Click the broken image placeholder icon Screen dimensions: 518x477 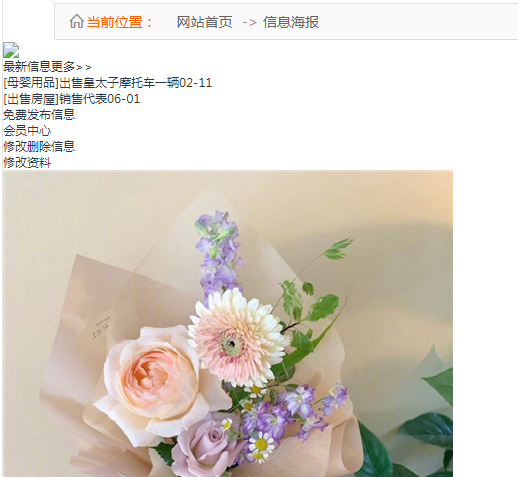click(11, 50)
